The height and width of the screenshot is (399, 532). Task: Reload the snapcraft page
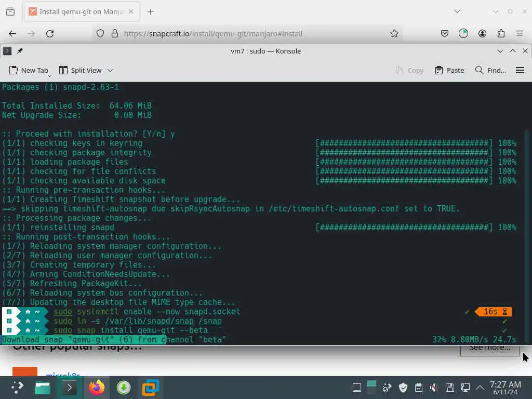(50, 34)
